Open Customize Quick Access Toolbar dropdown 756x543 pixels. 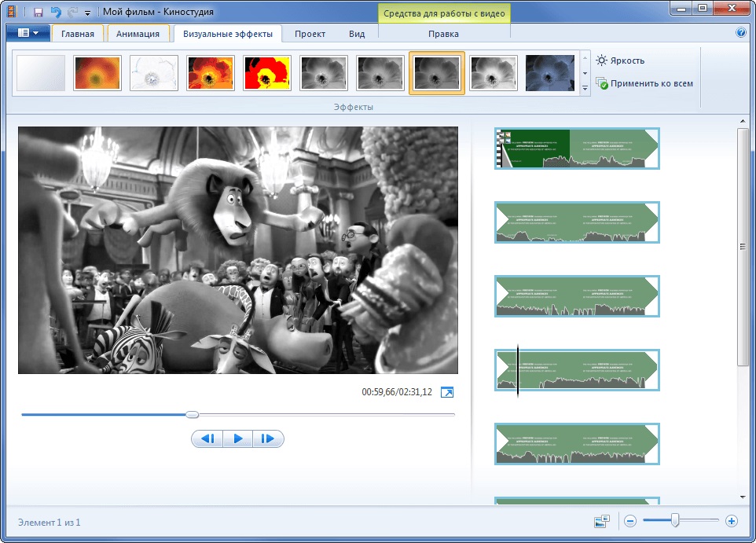coord(87,13)
